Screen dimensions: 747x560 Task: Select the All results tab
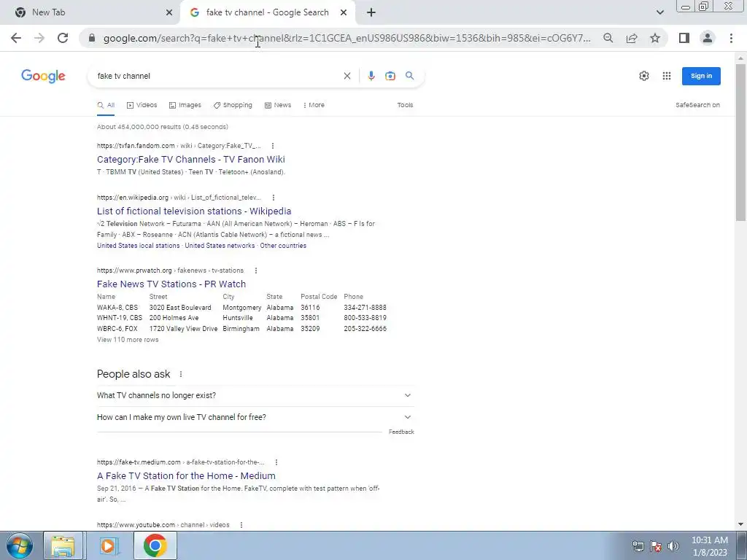(106, 105)
